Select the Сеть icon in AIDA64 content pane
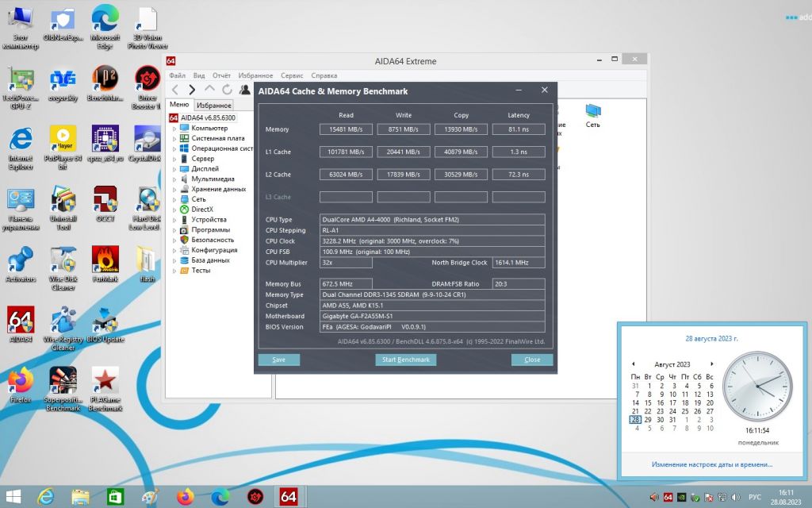The width and height of the screenshot is (812, 508). 593,116
